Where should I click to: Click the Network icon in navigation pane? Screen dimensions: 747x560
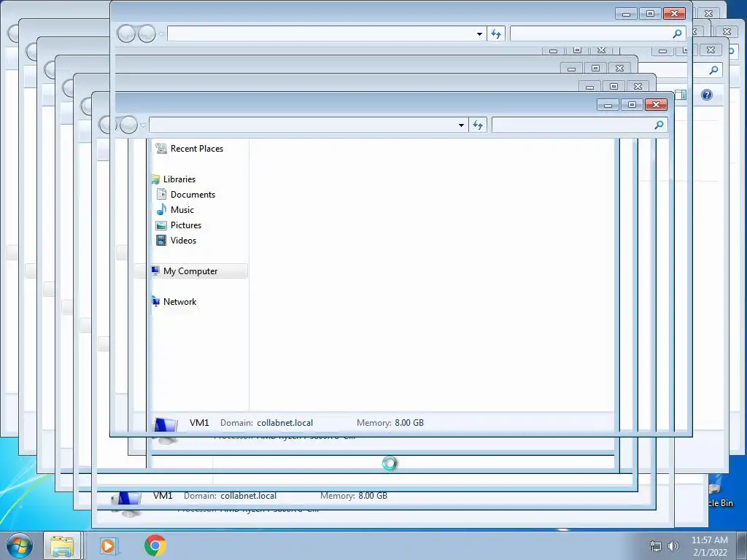click(x=155, y=301)
